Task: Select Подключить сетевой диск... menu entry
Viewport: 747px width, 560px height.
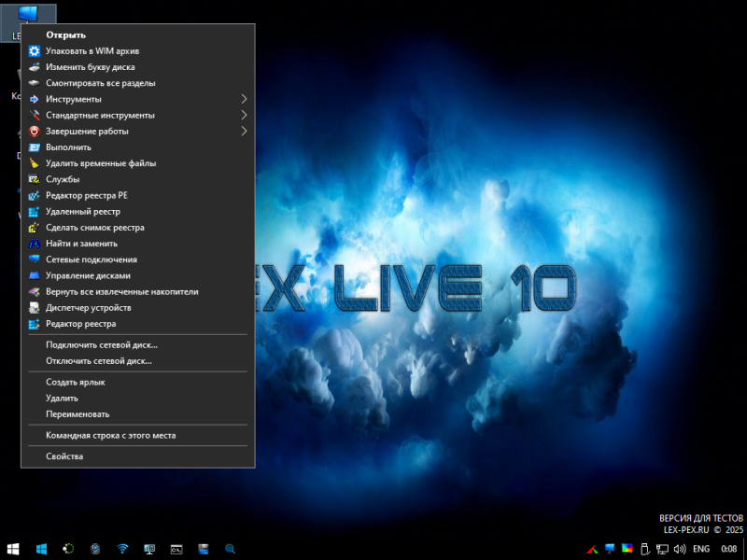Action: (x=102, y=344)
